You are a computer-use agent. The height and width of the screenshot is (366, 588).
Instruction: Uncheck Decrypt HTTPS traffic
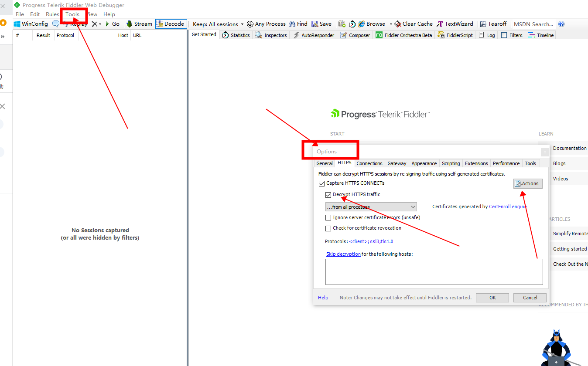pos(328,195)
